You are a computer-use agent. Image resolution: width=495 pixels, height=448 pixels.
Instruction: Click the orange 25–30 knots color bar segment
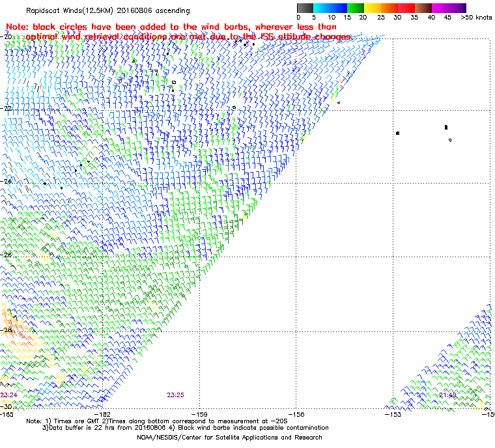click(x=389, y=8)
